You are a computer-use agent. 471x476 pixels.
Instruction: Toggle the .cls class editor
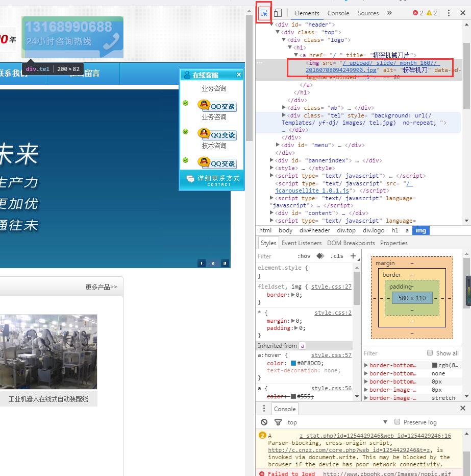pyautogui.click(x=337, y=256)
